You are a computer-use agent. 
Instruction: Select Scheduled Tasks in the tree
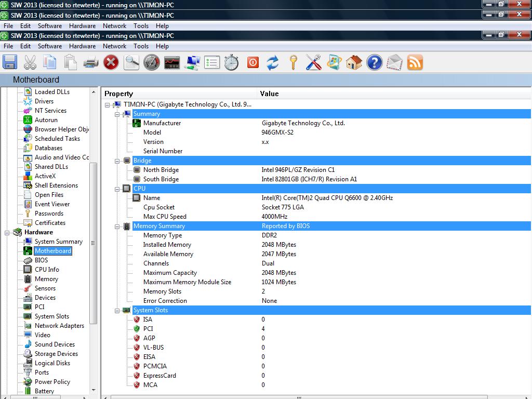tap(57, 138)
